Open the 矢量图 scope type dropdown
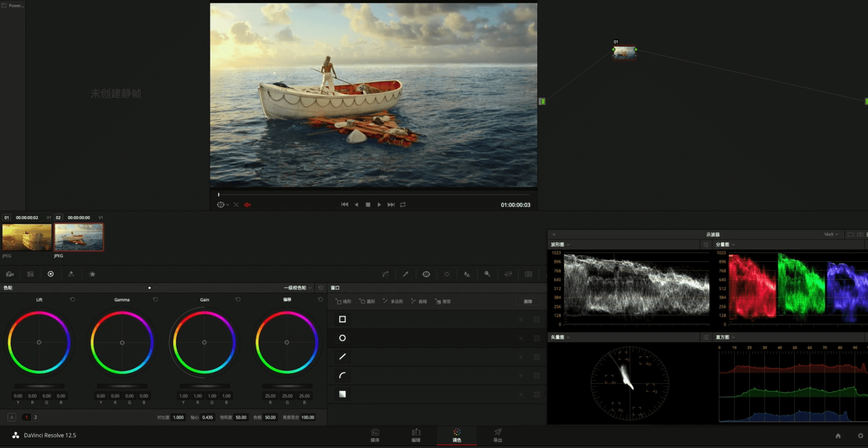Screen dimensions: 868x448 click(x=560, y=337)
